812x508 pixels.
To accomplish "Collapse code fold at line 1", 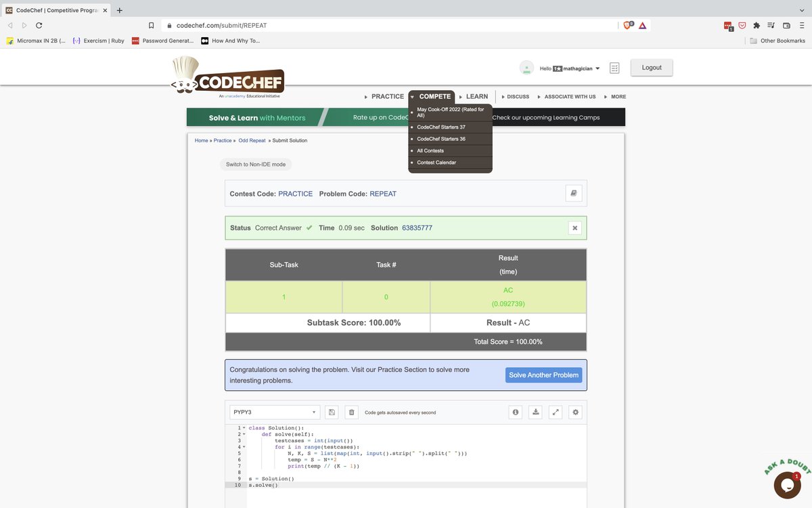I will pos(244,428).
